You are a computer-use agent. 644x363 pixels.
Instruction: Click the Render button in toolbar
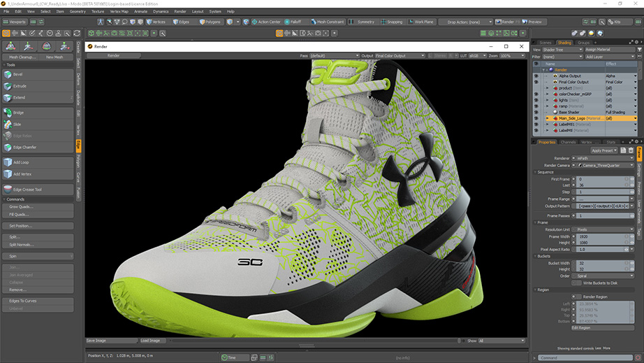click(x=505, y=22)
